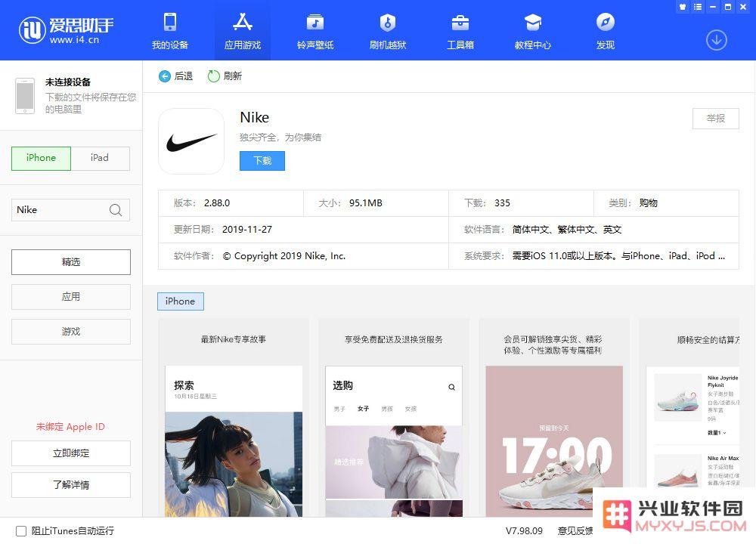Image resolution: width=756 pixels, height=544 pixels.
Task: Open 意见反馈 feedback link
Action: click(x=575, y=531)
